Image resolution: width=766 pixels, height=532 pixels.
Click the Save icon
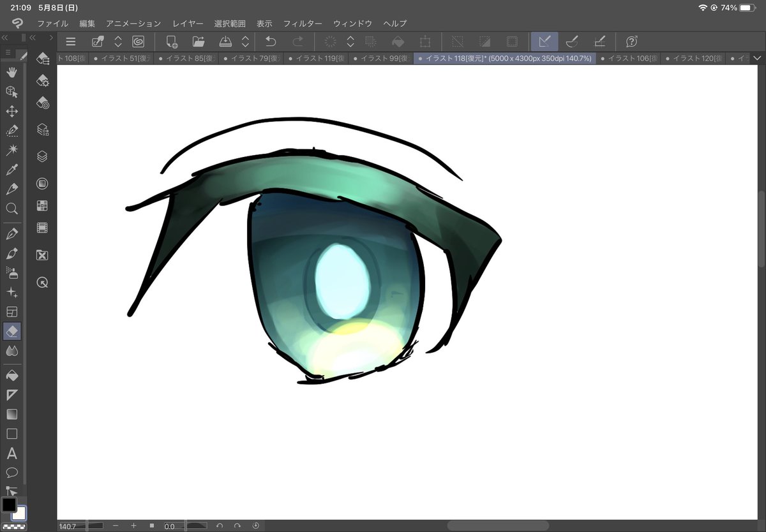(225, 41)
